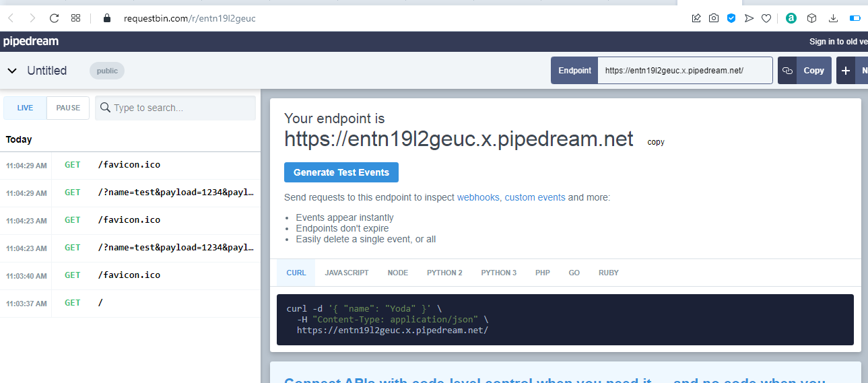Screen dimensions: 868x383
Task: Go forward with the browser forward arrow
Action: pyautogui.click(x=32, y=18)
